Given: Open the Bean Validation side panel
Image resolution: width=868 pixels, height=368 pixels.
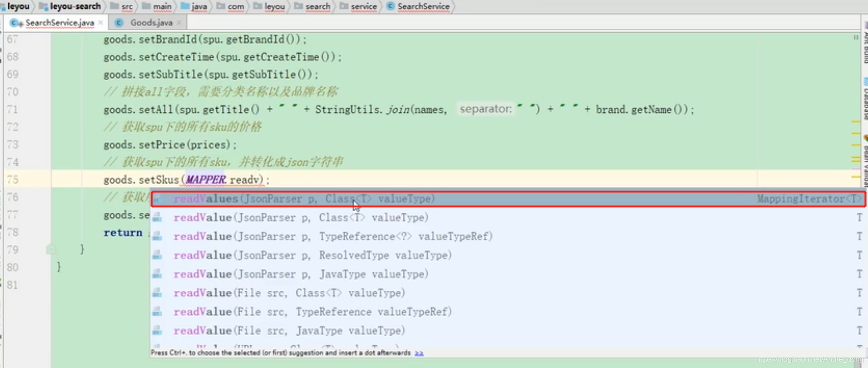Looking at the screenshot, I should 865,160.
